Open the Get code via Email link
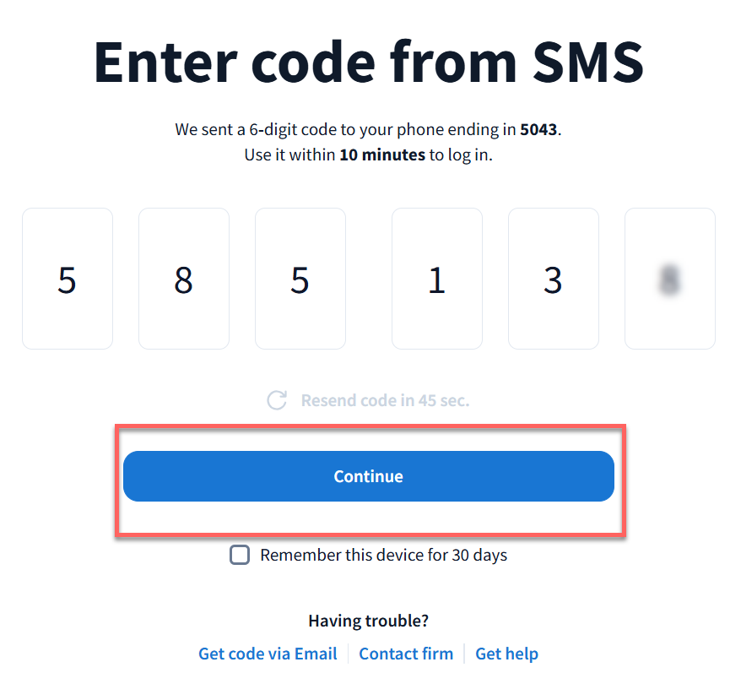 [x=268, y=654]
